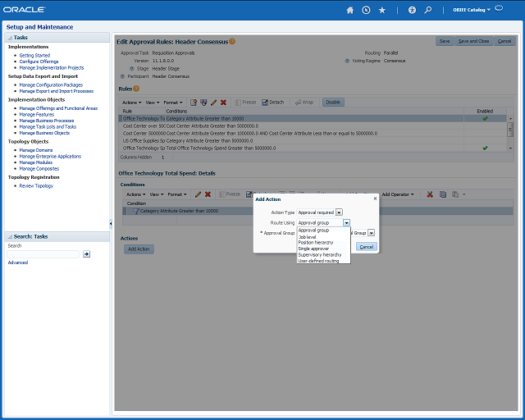Open the Approval Group dropdown arrow
The width and height of the screenshot is (525, 420).
point(371,233)
